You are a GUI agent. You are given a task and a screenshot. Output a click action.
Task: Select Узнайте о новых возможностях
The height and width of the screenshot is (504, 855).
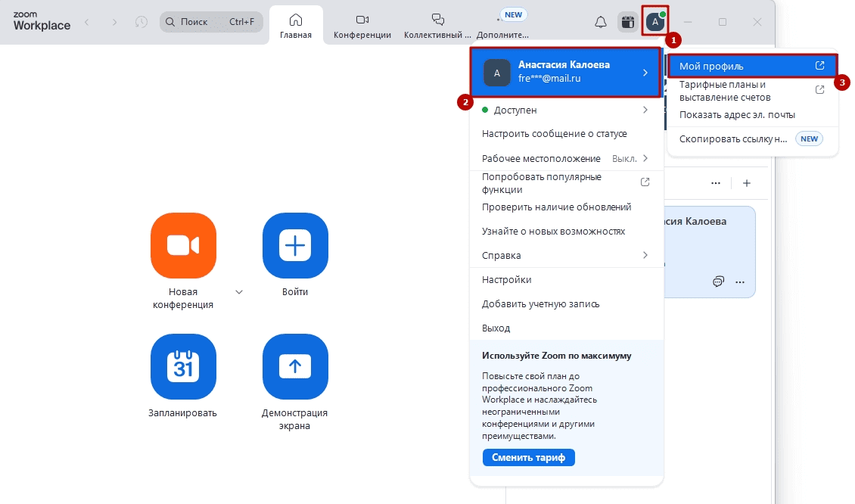[567, 232]
